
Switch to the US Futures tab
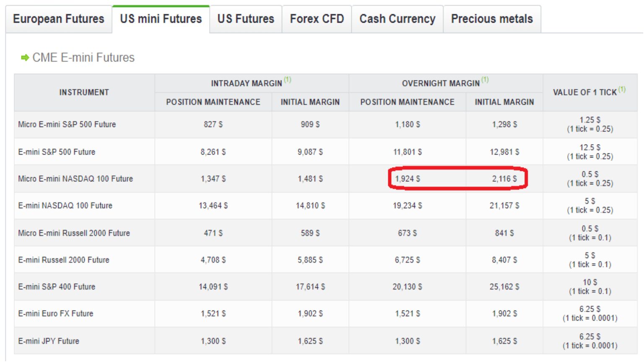click(246, 19)
